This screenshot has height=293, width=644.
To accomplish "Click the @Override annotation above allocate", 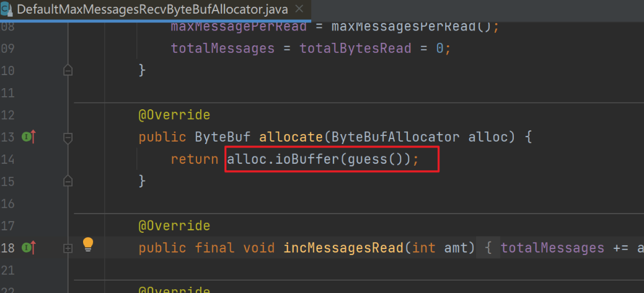I will point(174,115).
